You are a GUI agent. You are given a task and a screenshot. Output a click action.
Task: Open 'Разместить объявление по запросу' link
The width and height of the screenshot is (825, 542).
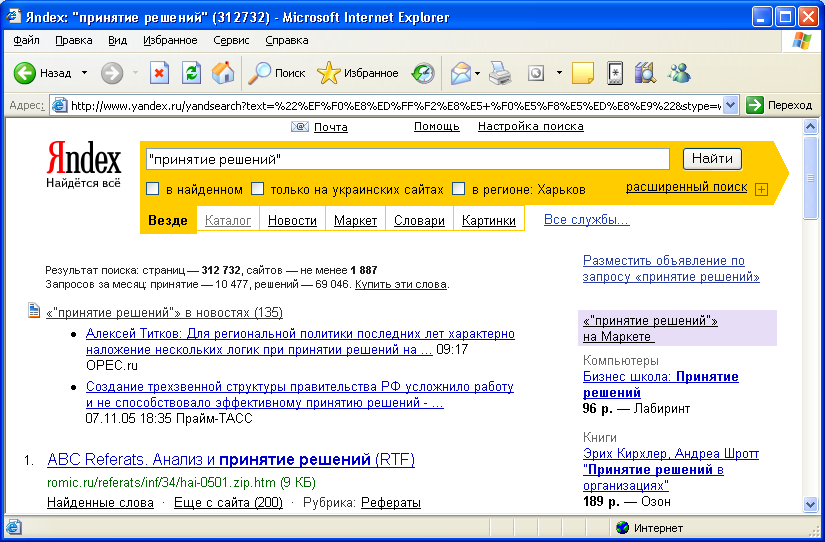(671, 268)
